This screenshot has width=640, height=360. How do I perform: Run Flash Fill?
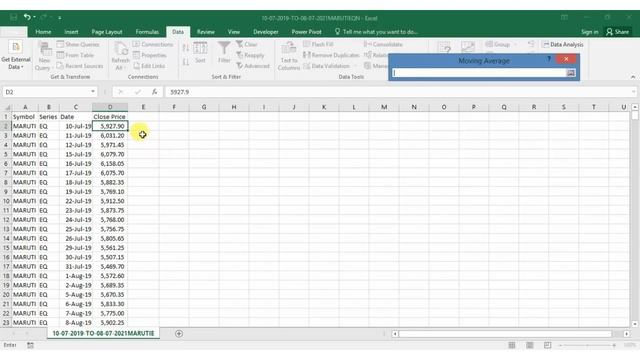pyautogui.click(x=318, y=44)
